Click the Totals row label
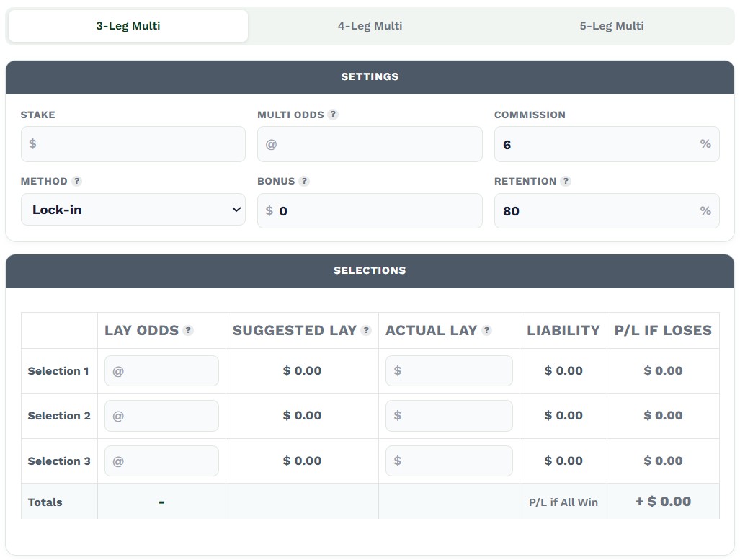The image size is (740, 560). [45, 502]
